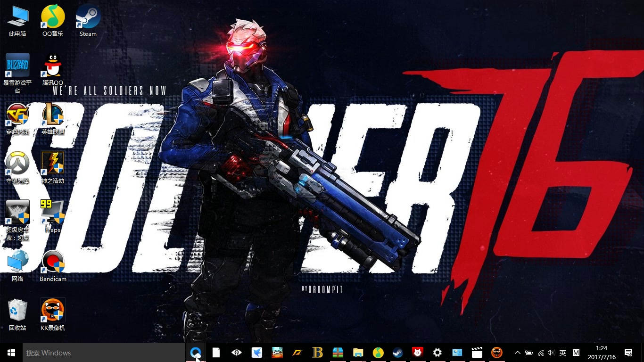Open the 英雄联盟 League of Legends shortcut
644x362 pixels.
click(53, 119)
